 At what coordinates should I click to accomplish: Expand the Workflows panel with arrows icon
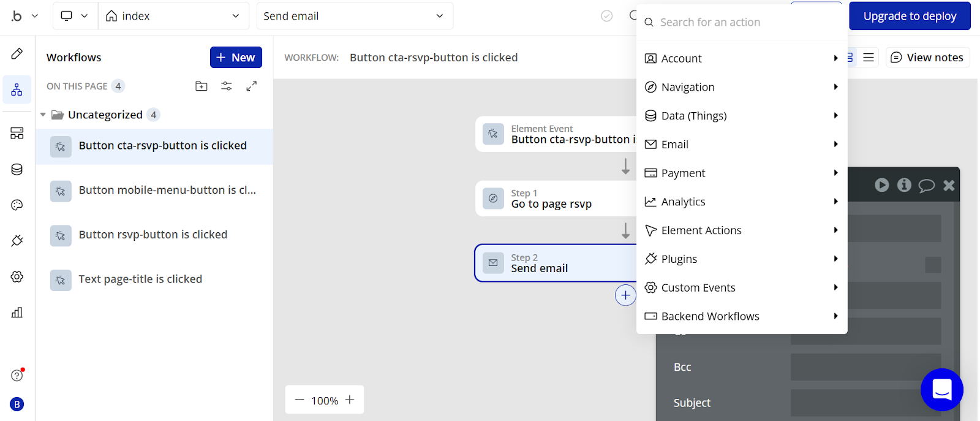pyautogui.click(x=251, y=86)
